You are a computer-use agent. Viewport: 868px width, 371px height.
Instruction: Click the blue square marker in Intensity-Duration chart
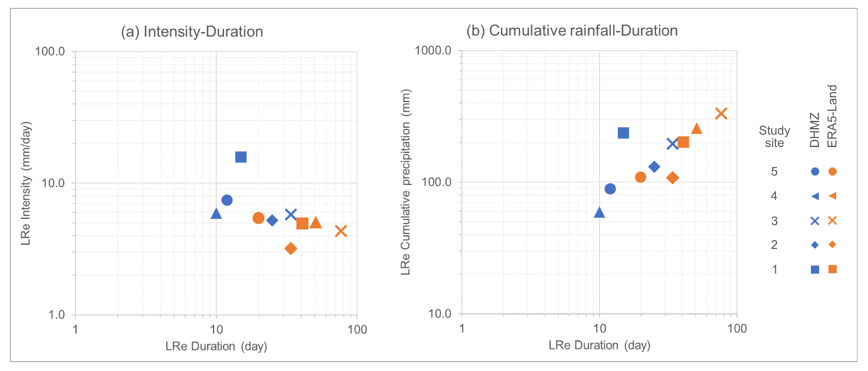241,157
